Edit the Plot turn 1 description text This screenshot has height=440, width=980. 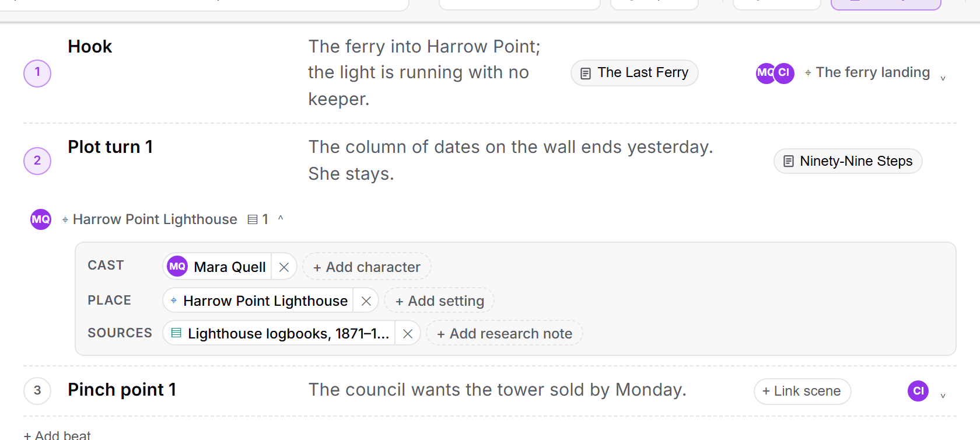[x=511, y=160]
